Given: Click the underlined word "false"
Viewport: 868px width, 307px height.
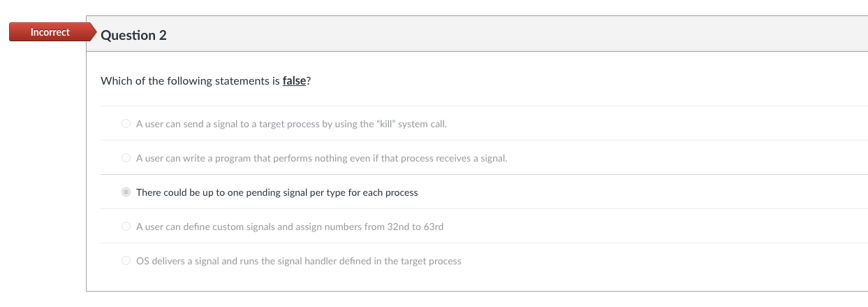Looking at the screenshot, I should [294, 81].
